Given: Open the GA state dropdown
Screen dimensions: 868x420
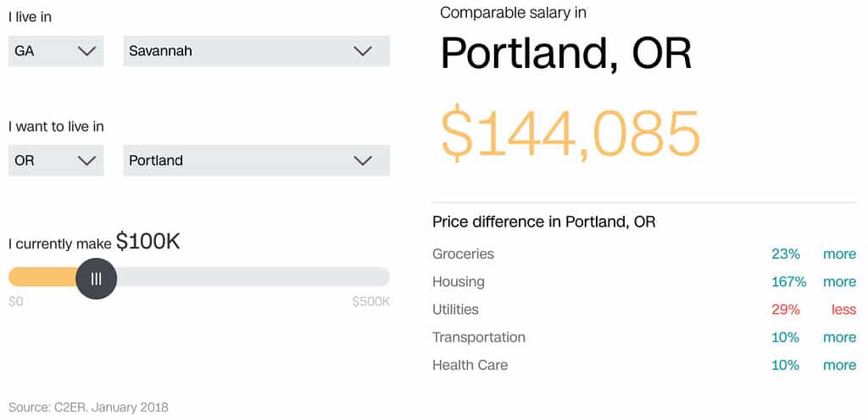Looking at the screenshot, I should coord(55,51).
